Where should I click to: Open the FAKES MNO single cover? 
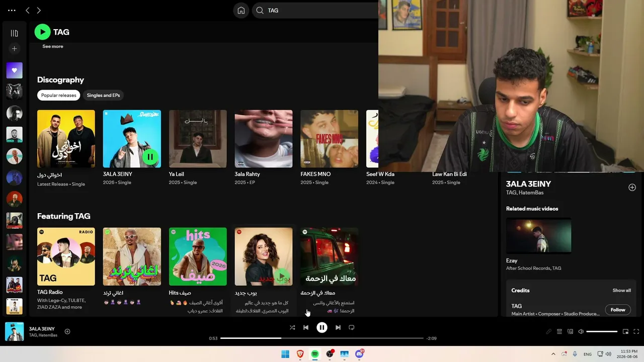pyautogui.click(x=330, y=139)
